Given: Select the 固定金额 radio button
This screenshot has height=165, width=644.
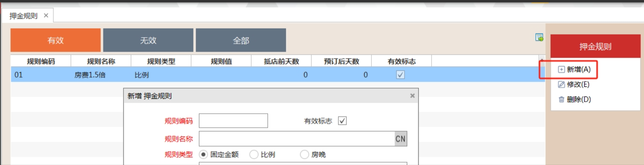Looking at the screenshot, I should pos(204,155).
